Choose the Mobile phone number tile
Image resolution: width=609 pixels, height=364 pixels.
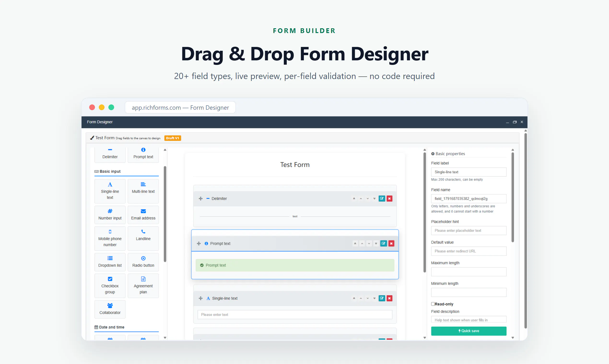110,238
